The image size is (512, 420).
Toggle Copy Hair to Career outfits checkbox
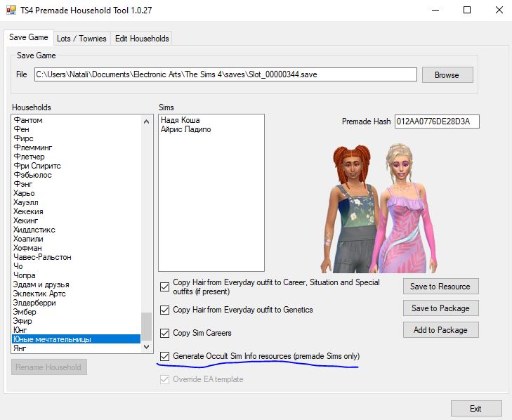[x=165, y=287]
